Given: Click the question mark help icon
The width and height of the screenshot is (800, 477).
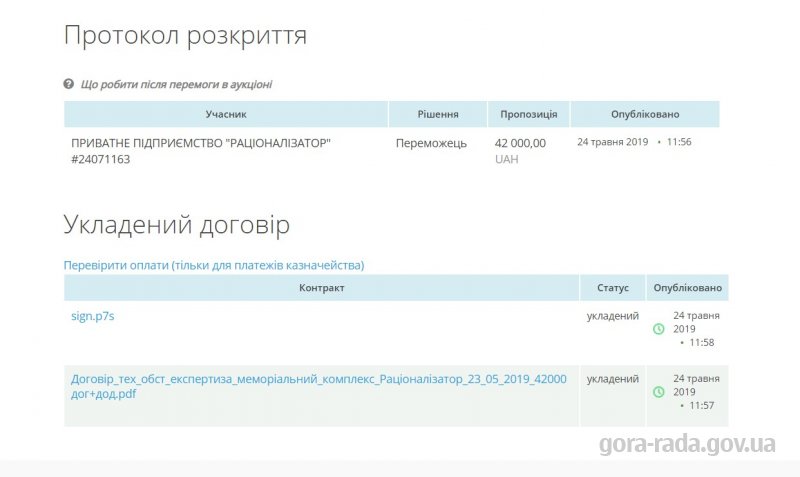Looking at the screenshot, I should click(68, 84).
